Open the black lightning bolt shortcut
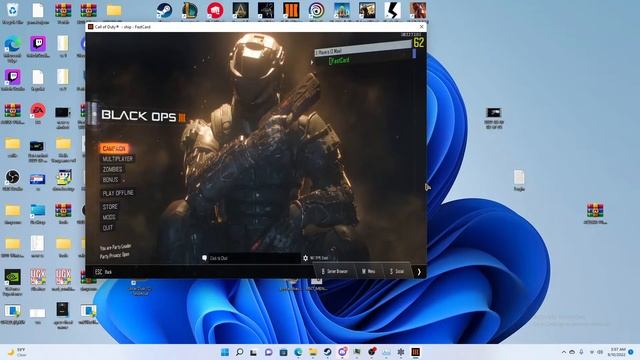The height and width of the screenshot is (360, 640). pyautogui.click(x=392, y=12)
